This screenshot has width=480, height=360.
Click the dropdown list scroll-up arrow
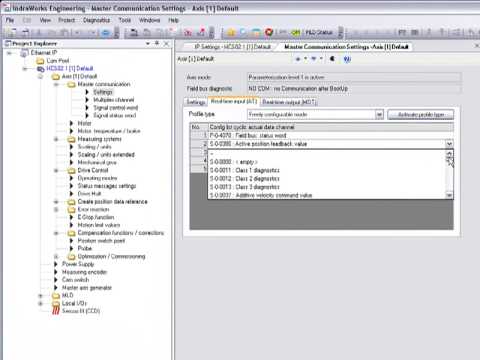449,154
